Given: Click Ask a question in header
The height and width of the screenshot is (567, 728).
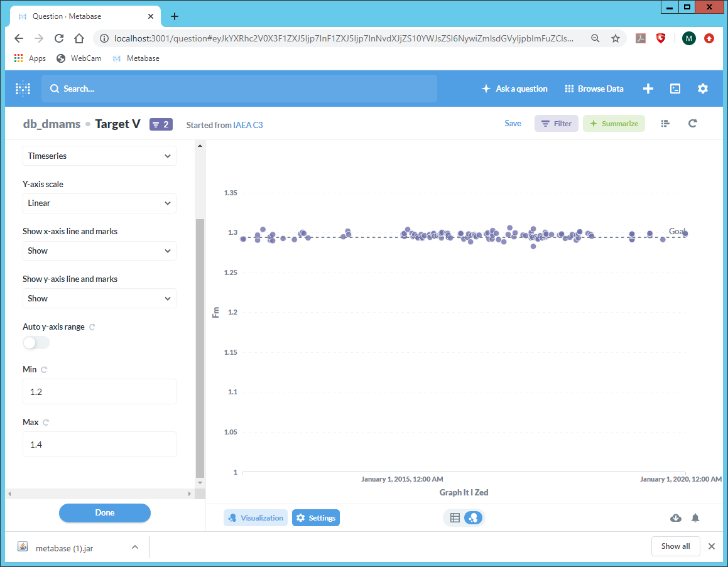Looking at the screenshot, I should coord(514,89).
